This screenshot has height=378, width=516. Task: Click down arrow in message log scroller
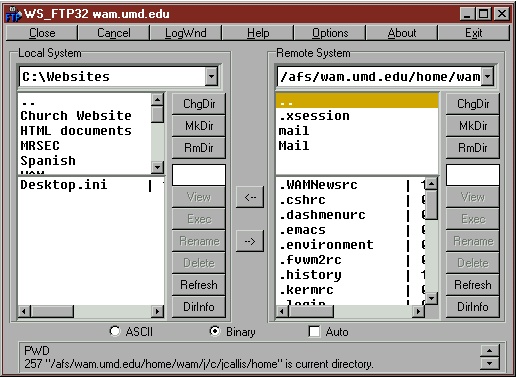coord(490,363)
